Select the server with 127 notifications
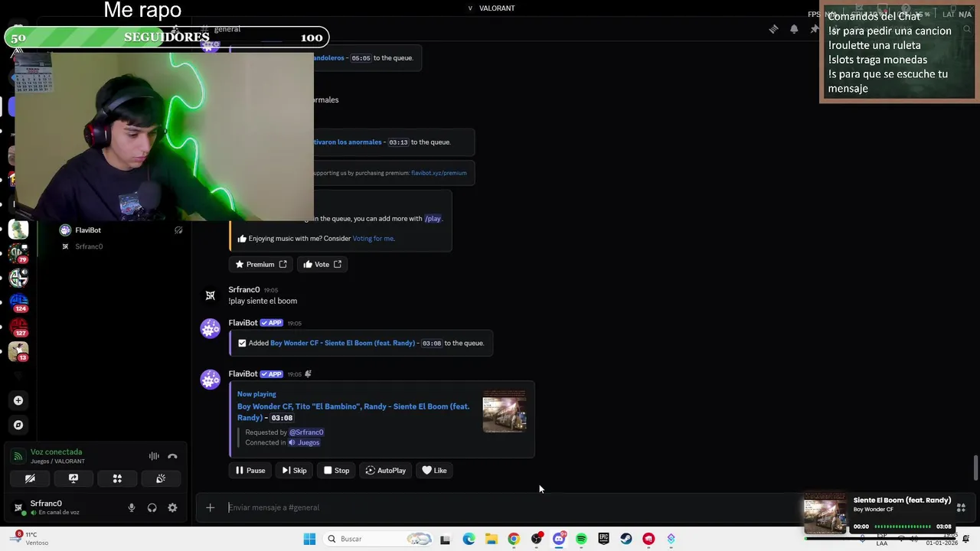Image resolution: width=980 pixels, height=551 pixels. (x=18, y=327)
